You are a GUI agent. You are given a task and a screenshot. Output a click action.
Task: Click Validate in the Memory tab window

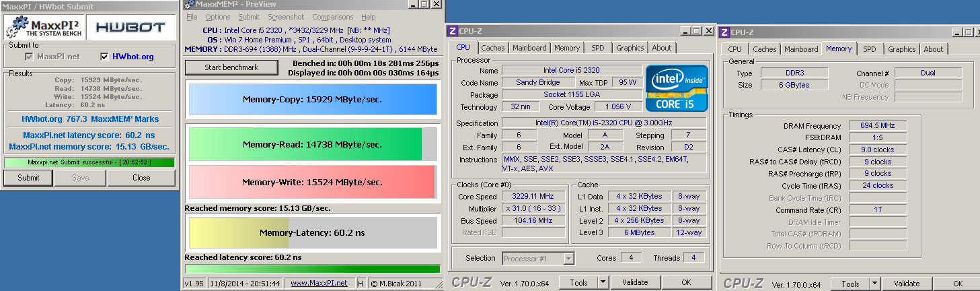[907, 284]
